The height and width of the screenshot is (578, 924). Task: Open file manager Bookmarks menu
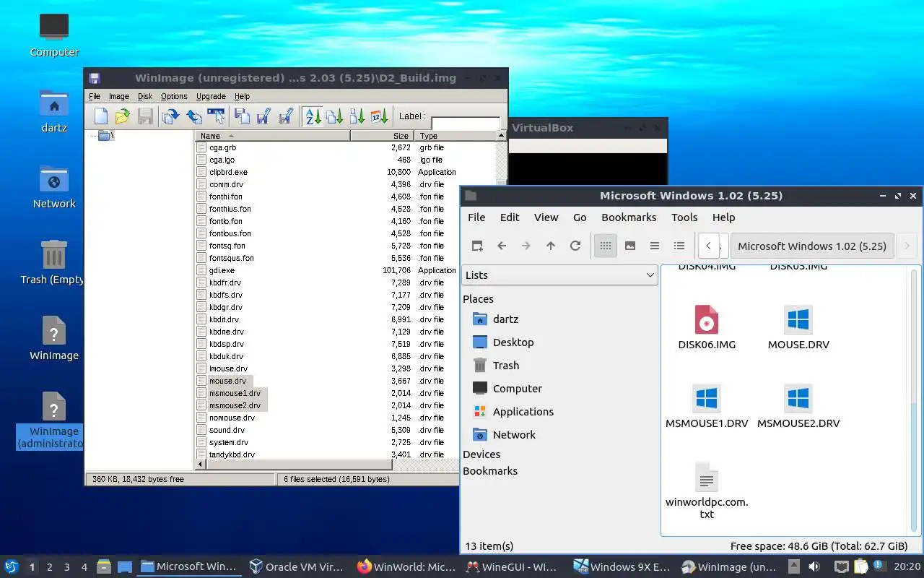(x=629, y=217)
